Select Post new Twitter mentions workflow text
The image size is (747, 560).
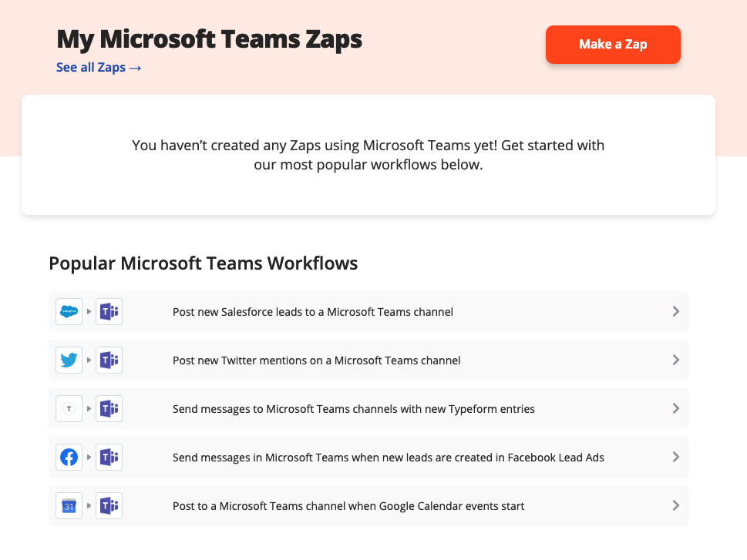pos(316,360)
